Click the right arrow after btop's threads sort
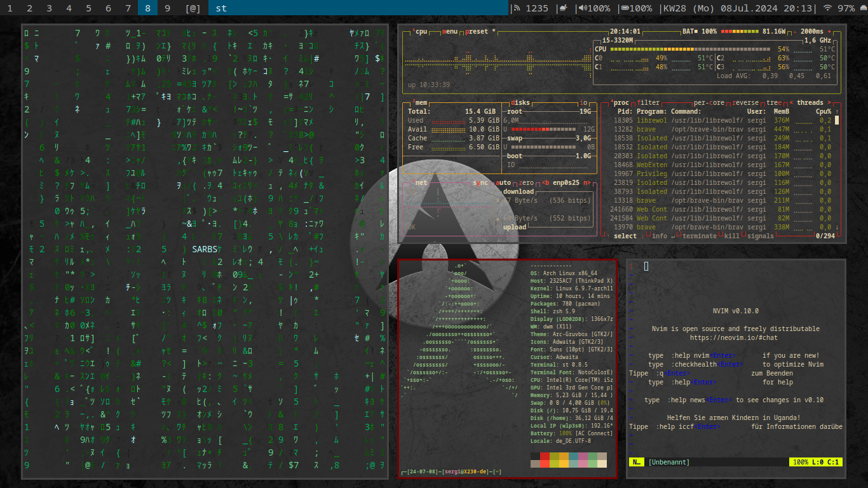 tap(829, 102)
